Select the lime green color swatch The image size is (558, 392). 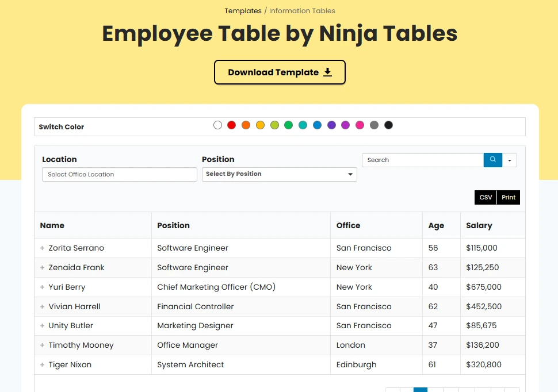point(274,125)
